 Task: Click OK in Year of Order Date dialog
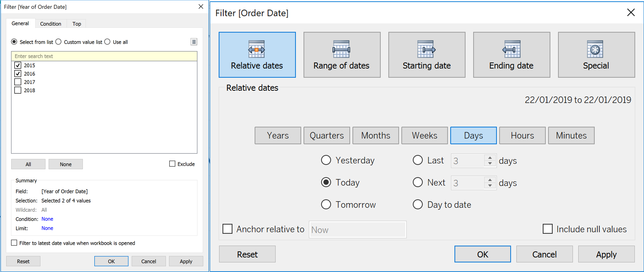click(111, 261)
